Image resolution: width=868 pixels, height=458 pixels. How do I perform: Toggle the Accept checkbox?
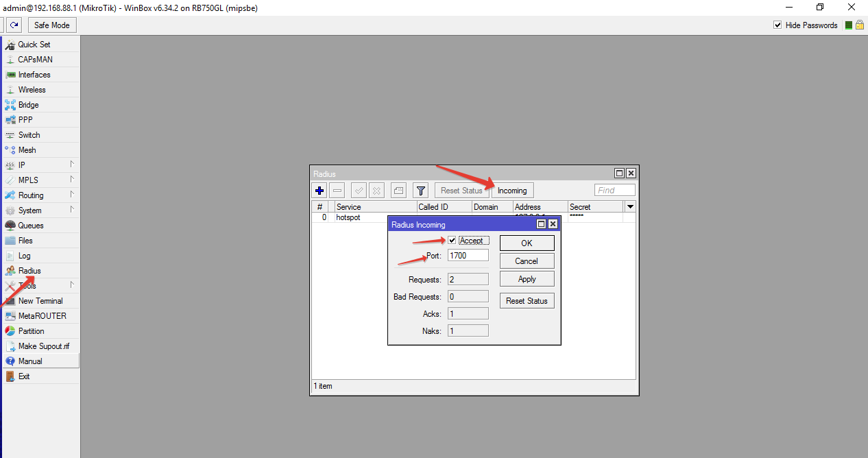point(452,241)
